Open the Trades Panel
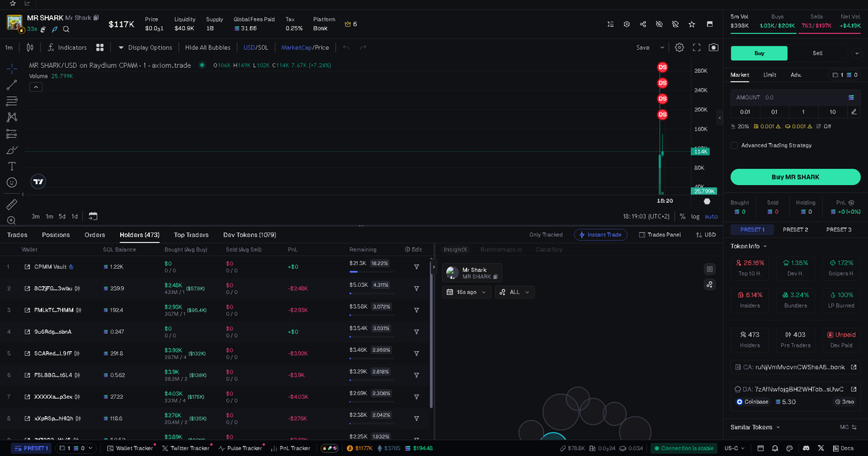868x456 pixels. point(659,235)
